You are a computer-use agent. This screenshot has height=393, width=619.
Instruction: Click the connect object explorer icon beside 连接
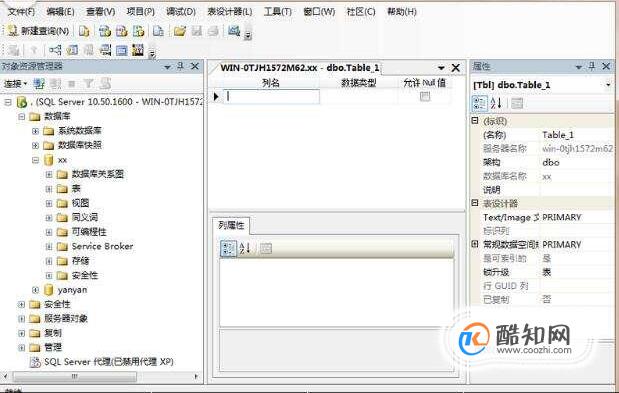(39, 84)
